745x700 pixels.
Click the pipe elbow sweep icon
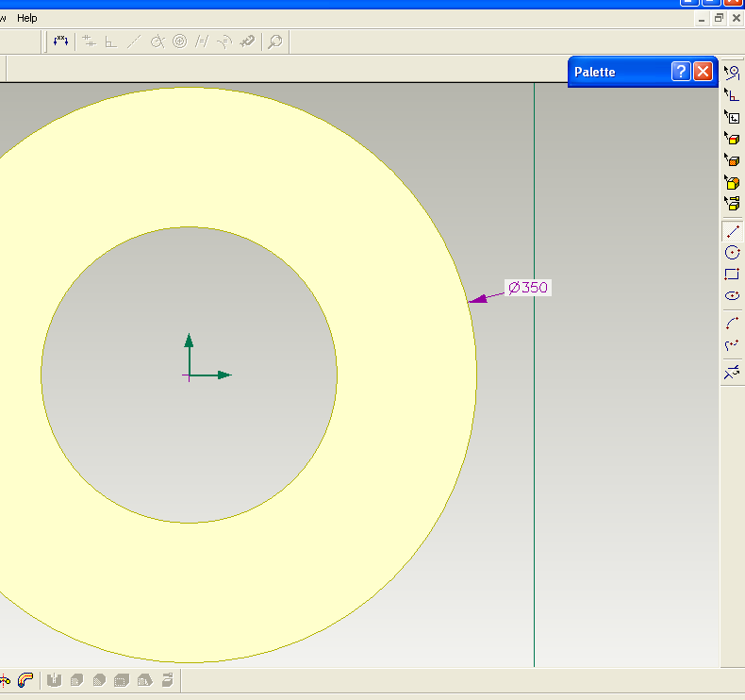[x=25, y=680]
